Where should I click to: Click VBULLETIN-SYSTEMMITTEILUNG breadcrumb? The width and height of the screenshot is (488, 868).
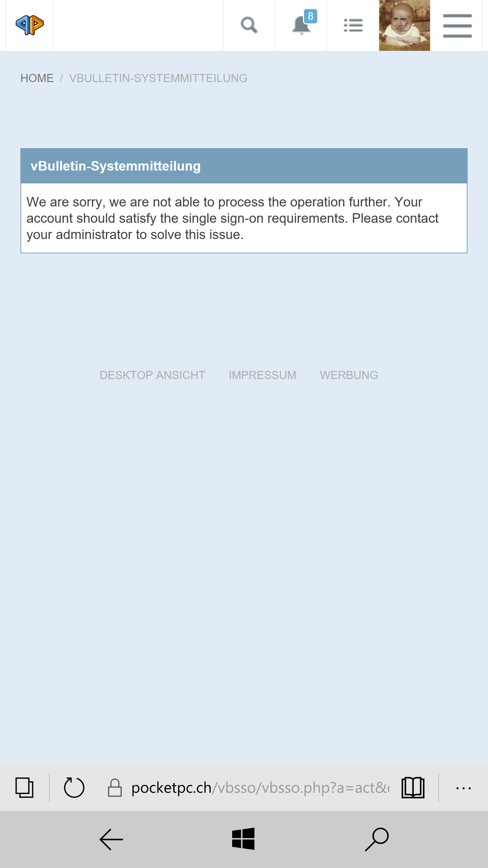click(x=158, y=78)
